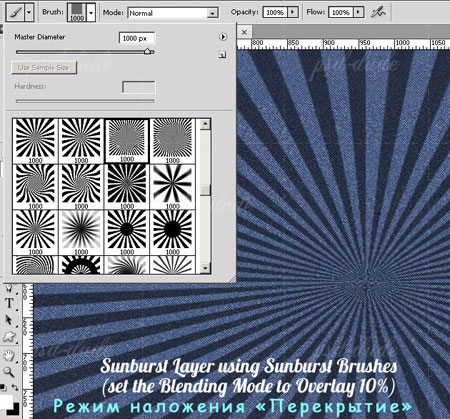Image resolution: width=450 pixels, height=419 pixels.
Task: Open the brush picker flyout menu
Action: [x=223, y=37]
